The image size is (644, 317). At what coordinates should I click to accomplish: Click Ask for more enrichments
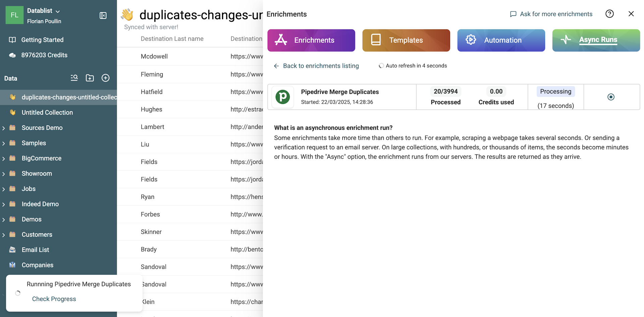tap(551, 14)
